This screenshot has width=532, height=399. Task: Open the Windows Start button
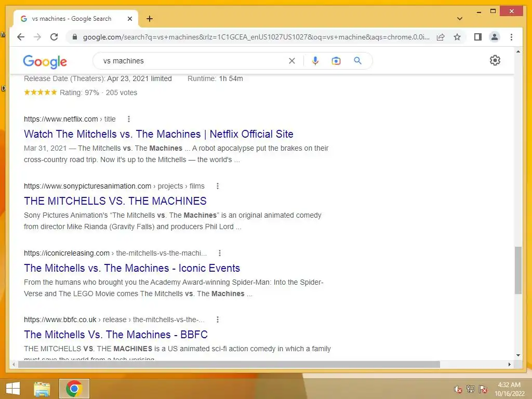[x=13, y=389]
